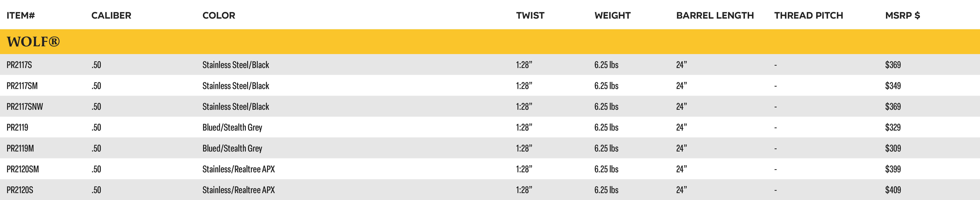Click item number PR2119M
Screen dimensions: 980x200
pos(20,148)
